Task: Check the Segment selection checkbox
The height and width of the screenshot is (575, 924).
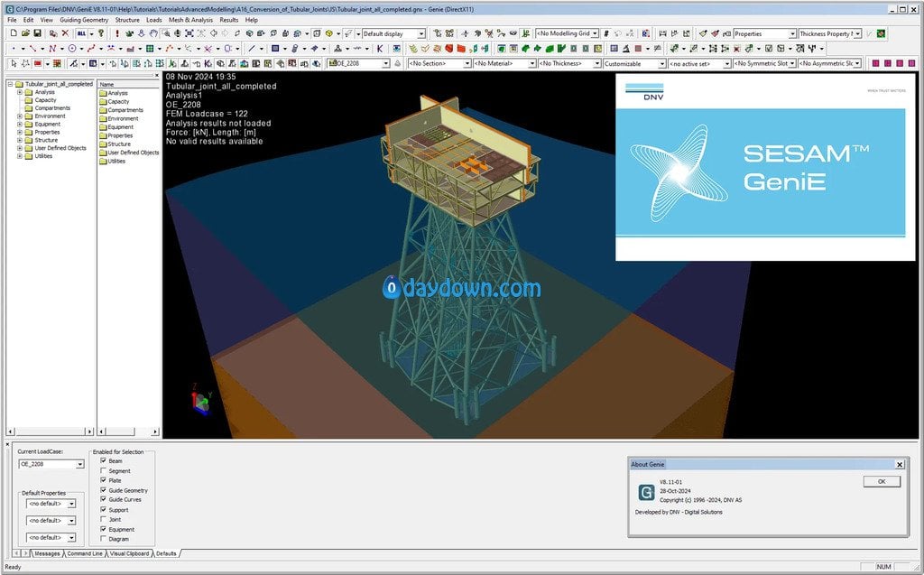Action: click(x=103, y=470)
